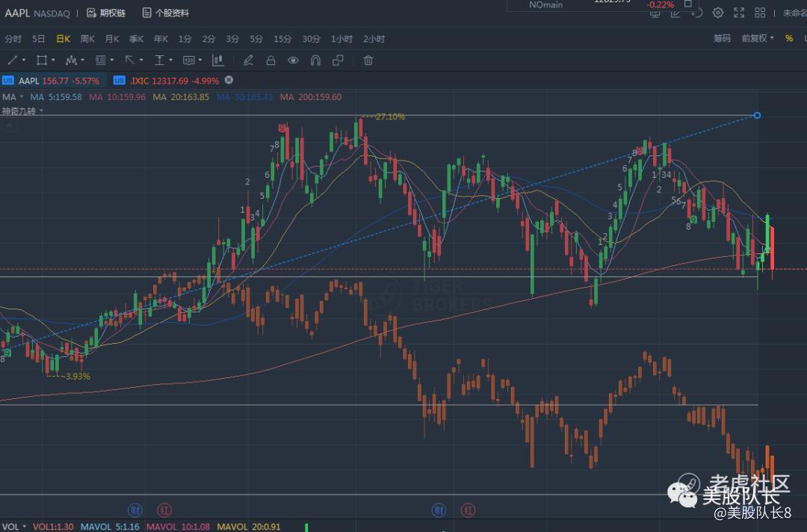Enter fullscreen with the expand arrows icon
The width and height of the screenshot is (807, 532).
(739, 13)
